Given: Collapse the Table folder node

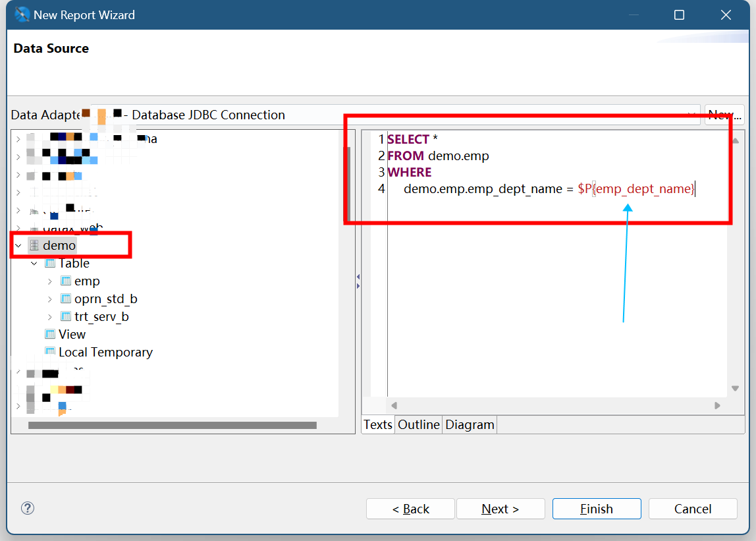Looking at the screenshot, I should 34,264.
